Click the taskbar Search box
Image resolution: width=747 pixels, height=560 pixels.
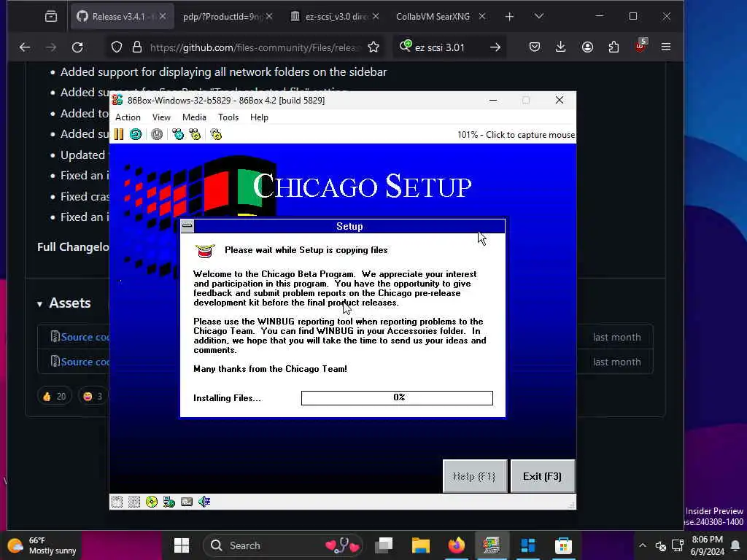[283, 545]
